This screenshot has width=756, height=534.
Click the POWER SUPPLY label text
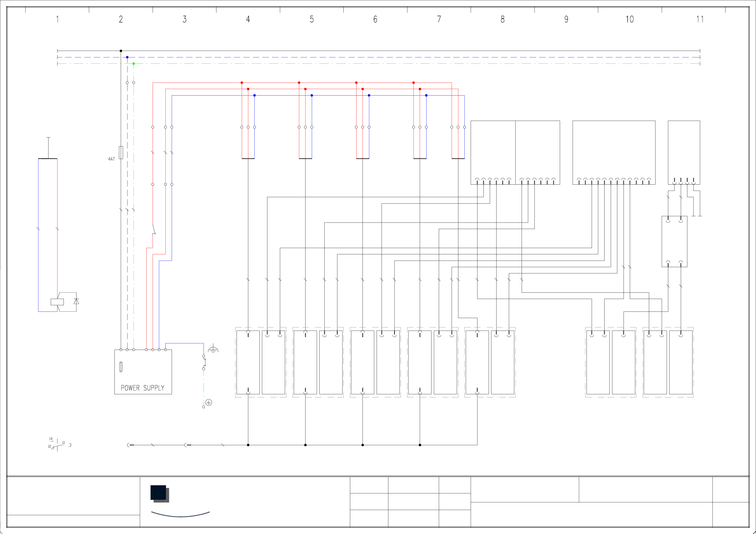pos(142,388)
